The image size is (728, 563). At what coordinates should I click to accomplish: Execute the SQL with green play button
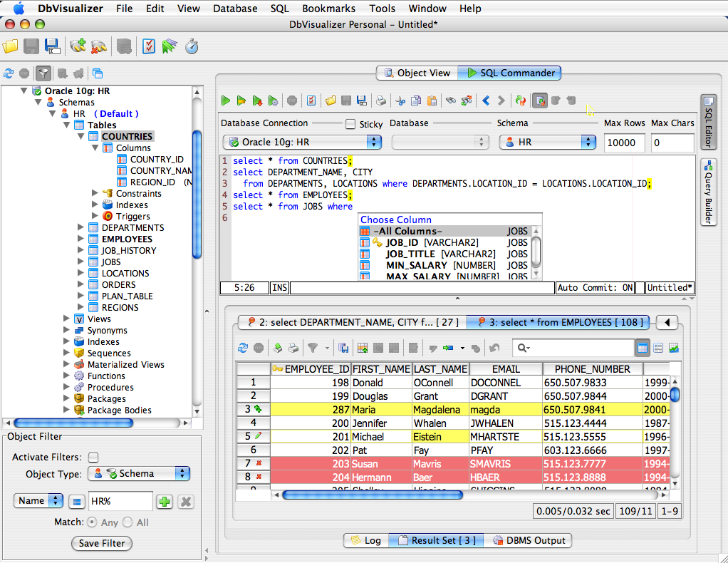pos(226,100)
